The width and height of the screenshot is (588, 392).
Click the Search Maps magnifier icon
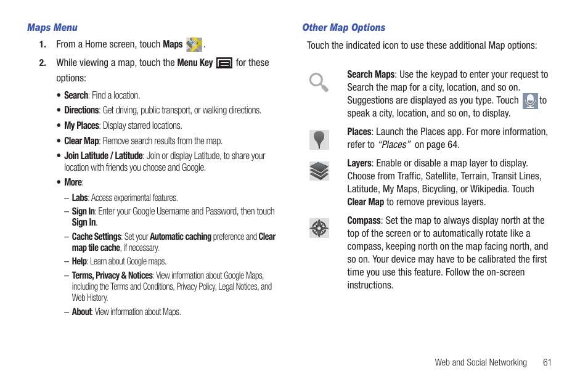tap(319, 82)
